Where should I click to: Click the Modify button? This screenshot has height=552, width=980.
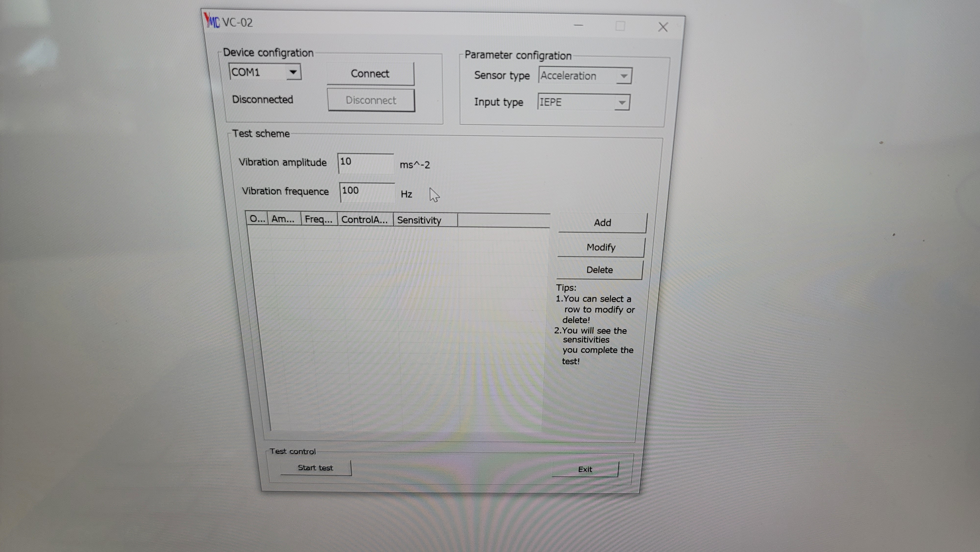pyautogui.click(x=601, y=248)
